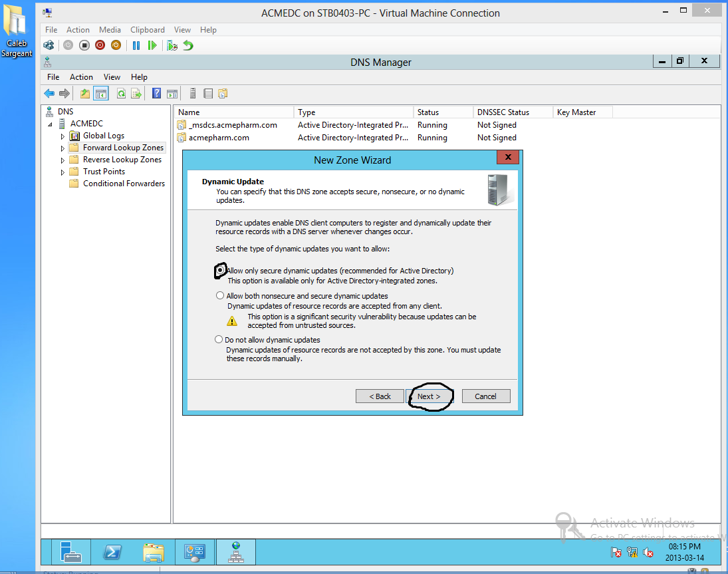Screen dimensions: 728x574
Task: Click the Next button in wizard
Action: 429,396
